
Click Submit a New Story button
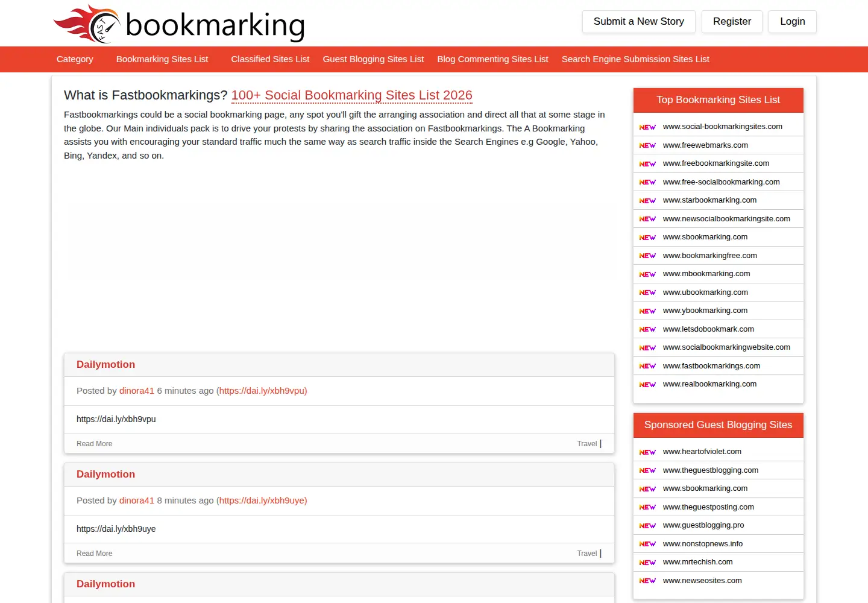click(x=639, y=22)
